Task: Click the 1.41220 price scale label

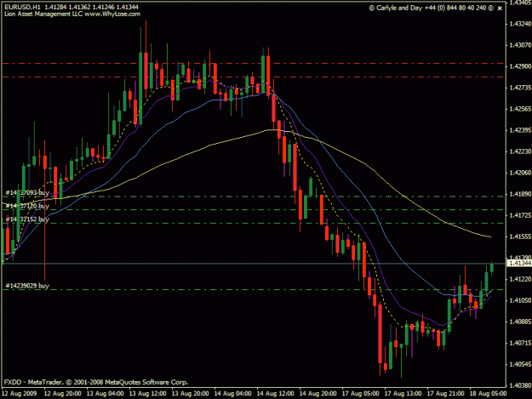Action: click(x=520, y=279)
